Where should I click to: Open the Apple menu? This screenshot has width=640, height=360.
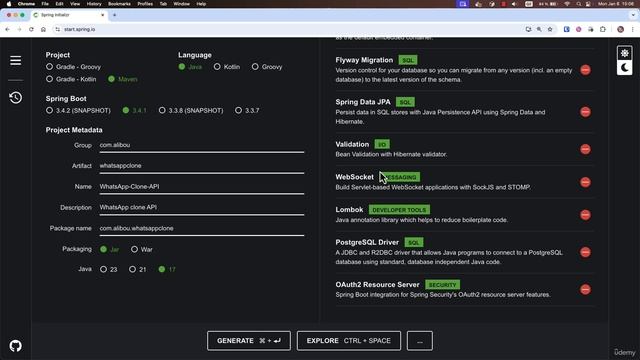9,4
